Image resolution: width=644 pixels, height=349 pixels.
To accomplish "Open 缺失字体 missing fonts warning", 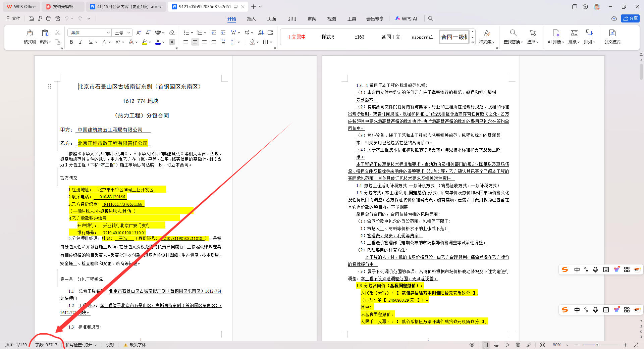I will point(135,345).
